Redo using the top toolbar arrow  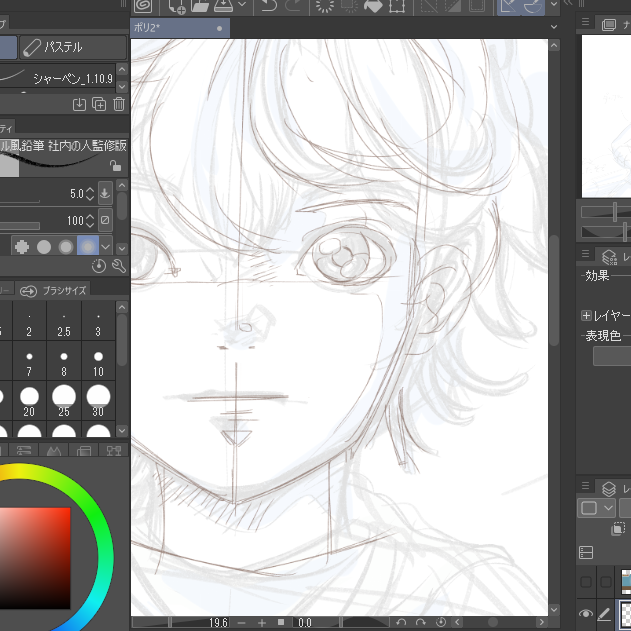[293, 6]
